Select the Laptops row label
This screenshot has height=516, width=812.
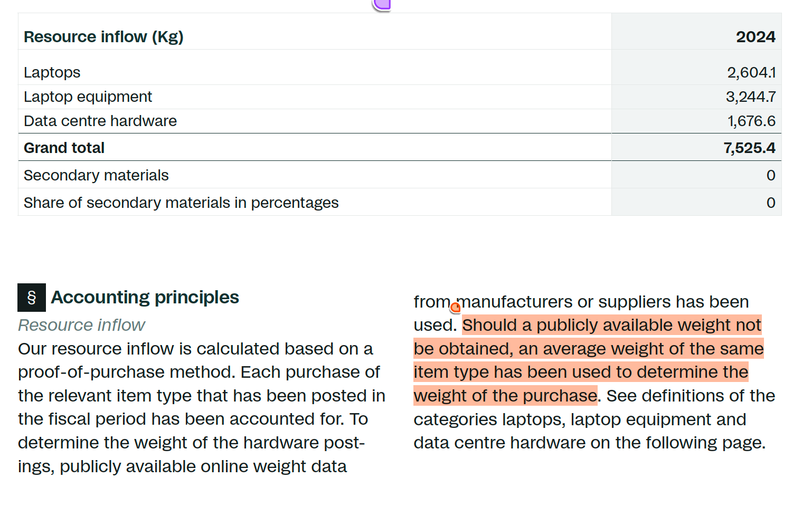(x=52, y=72)
